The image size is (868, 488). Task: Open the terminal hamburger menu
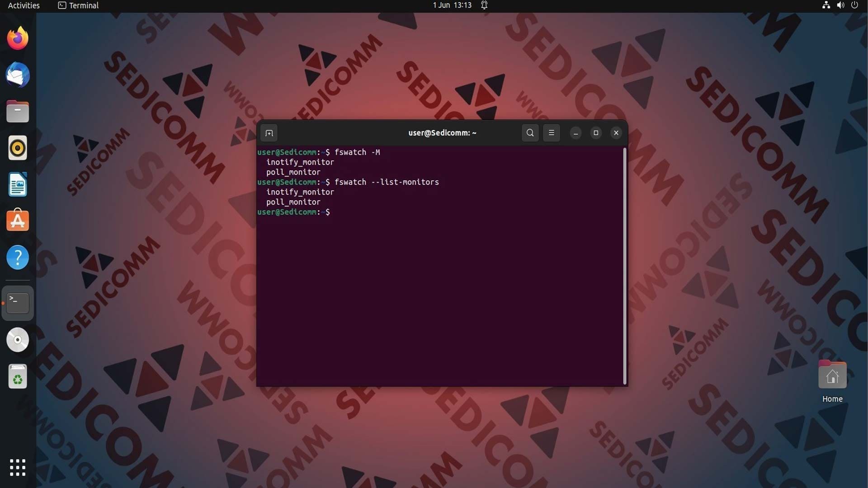tap(551, 133)
